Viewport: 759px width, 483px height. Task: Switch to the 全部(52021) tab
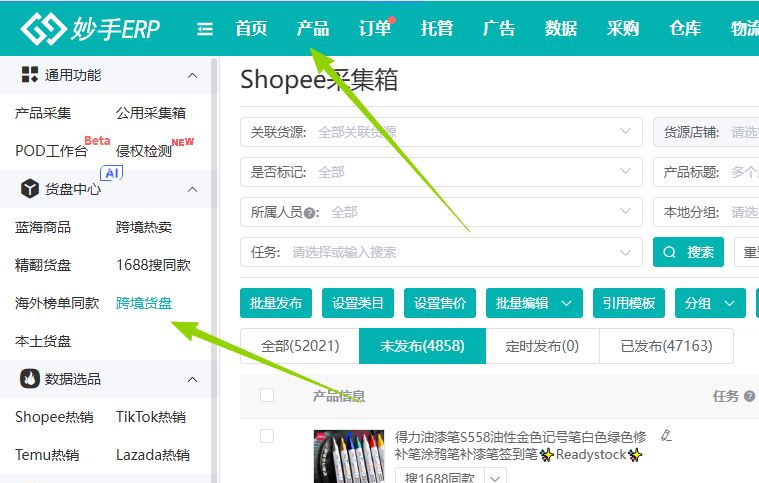click(300, 346)
